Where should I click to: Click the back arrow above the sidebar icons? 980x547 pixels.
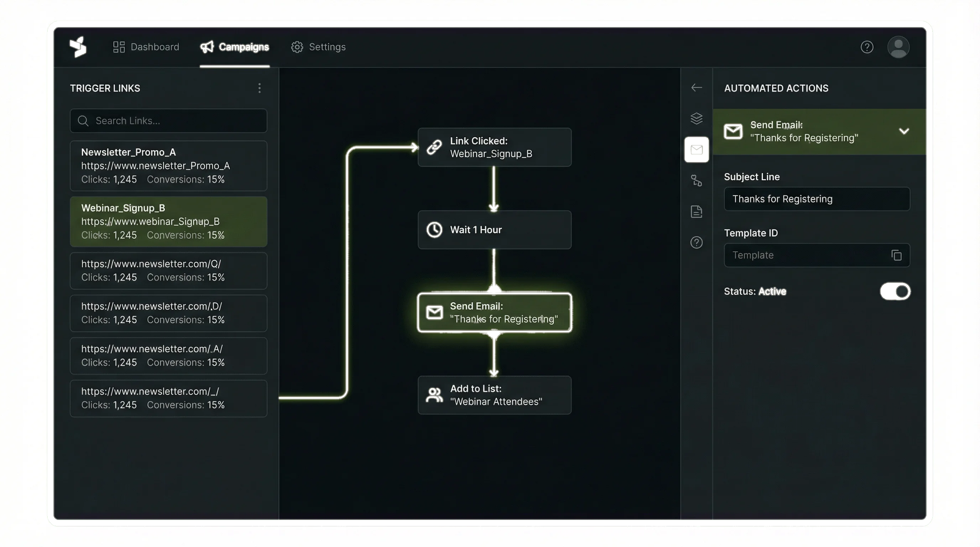(696, 88)
